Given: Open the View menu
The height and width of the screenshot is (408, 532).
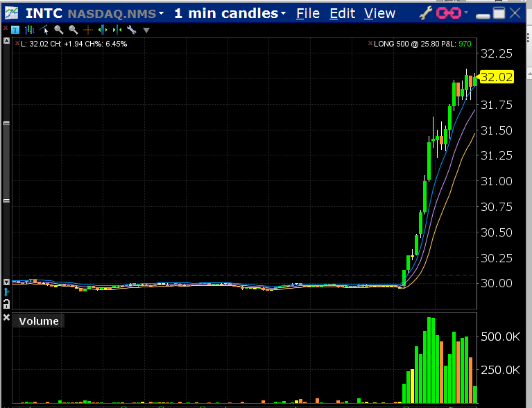Looking at the screenshot, I should (379, 13).
